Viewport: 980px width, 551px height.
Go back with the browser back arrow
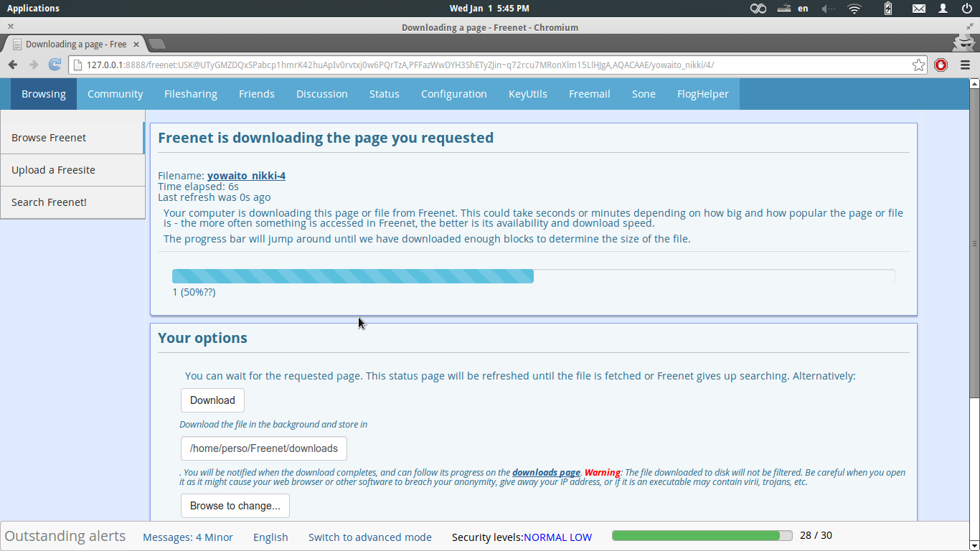(x=13, y=65)
